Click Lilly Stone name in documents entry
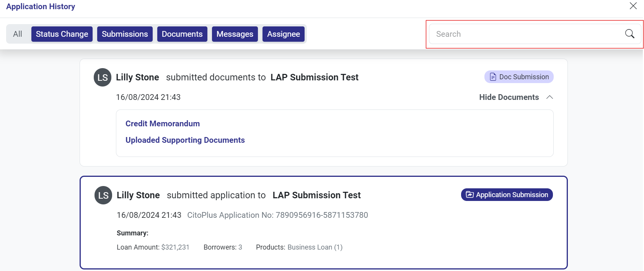The width and height of the screenshot is (644, 271). [137, 77]
